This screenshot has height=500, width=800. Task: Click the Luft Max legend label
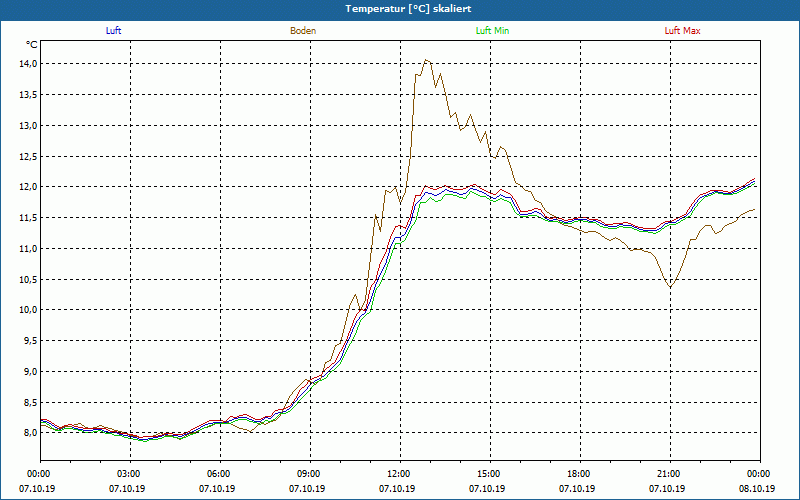[x=682, y=31]
